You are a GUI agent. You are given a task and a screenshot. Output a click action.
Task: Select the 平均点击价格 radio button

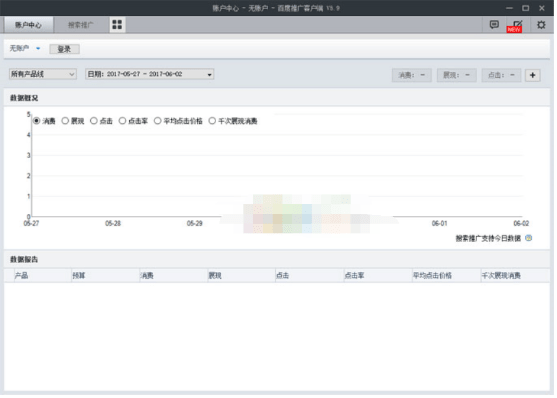pyautogui.click(x=157, y=121)
